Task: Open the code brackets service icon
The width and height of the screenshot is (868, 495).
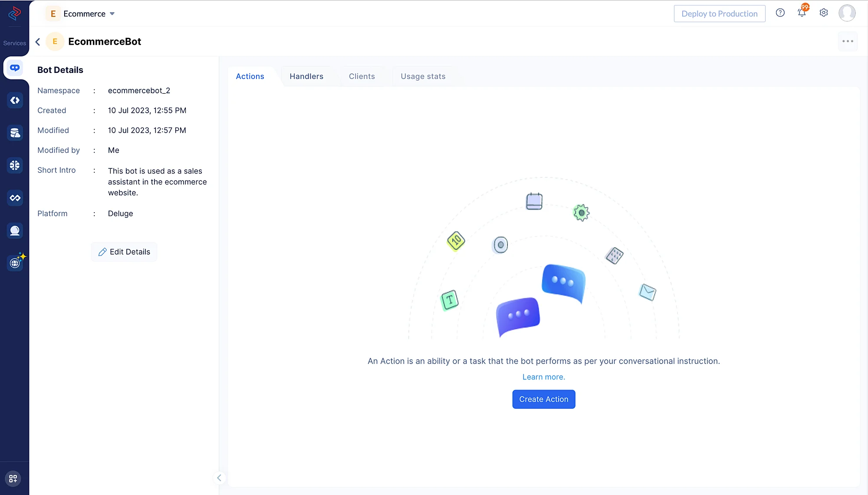Action: (15, 101)
